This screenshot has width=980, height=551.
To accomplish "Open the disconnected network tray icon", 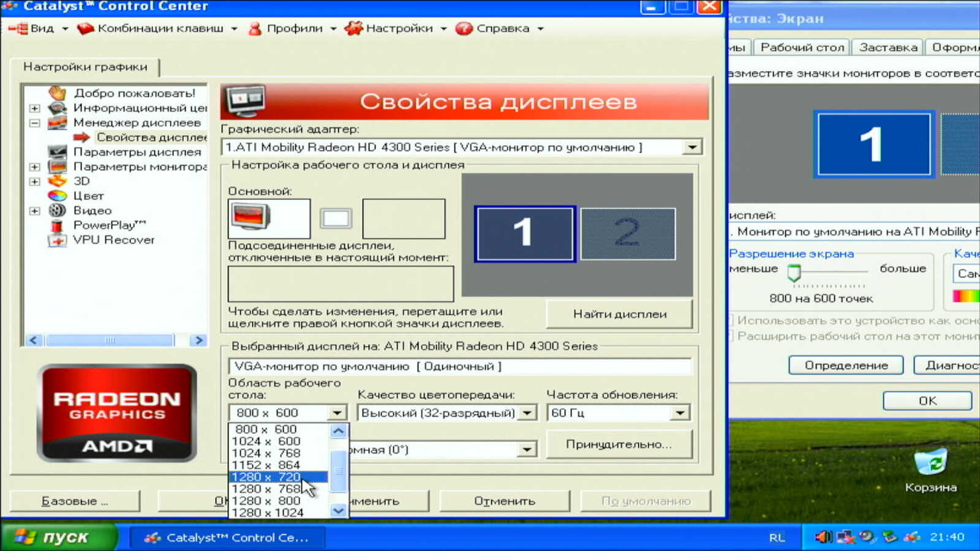I will (845, 537).
